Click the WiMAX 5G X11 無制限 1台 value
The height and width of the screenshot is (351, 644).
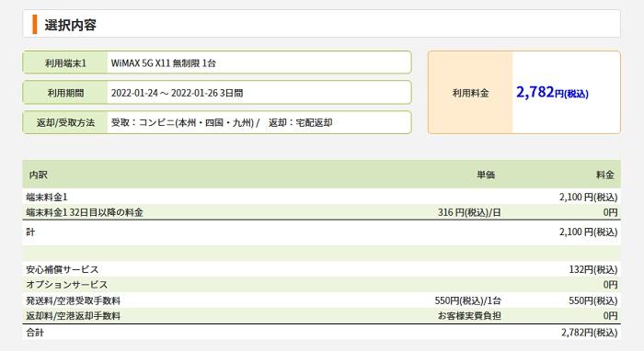point(163,63)
